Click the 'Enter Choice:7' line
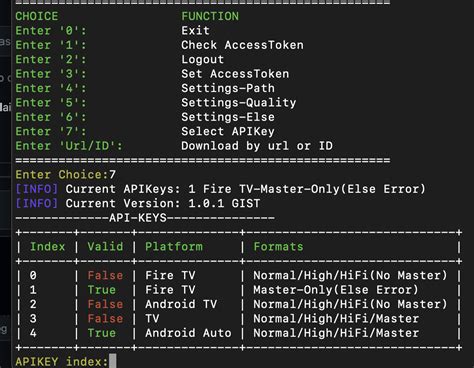 tap(66, 174)
